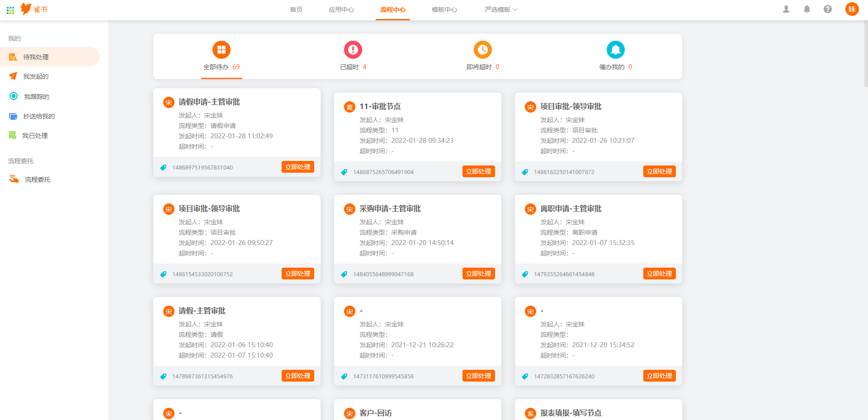
Task: Click the 已超时 red exclamation icon
Action: [x=353, y=50]
